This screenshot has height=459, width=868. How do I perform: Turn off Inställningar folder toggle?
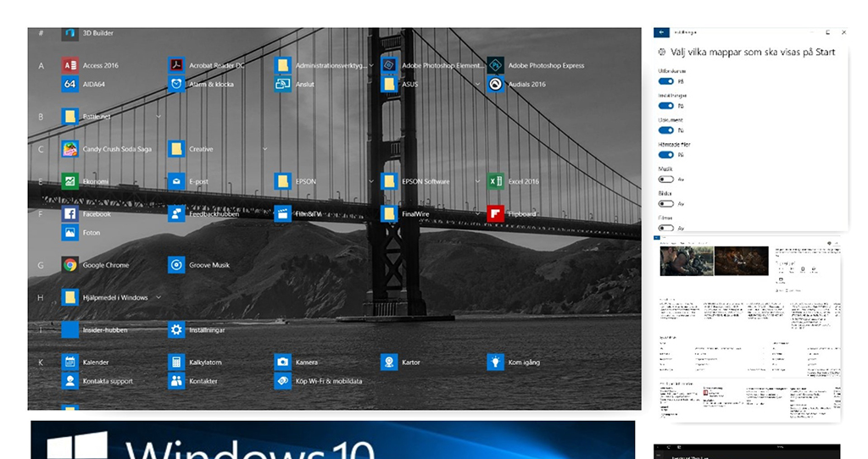click(666, 106)
